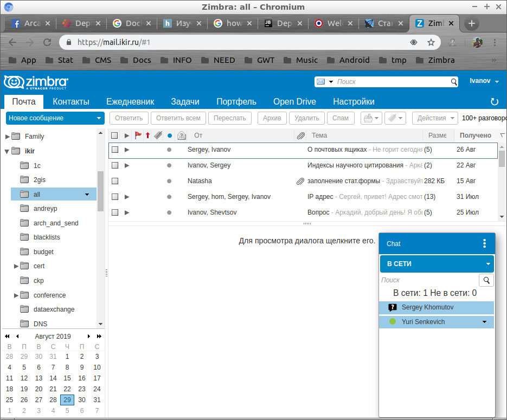This screenshot has height=420, width=507.
Task: Tick the checkbox for the Natasha message
Action: pos(114,181)
